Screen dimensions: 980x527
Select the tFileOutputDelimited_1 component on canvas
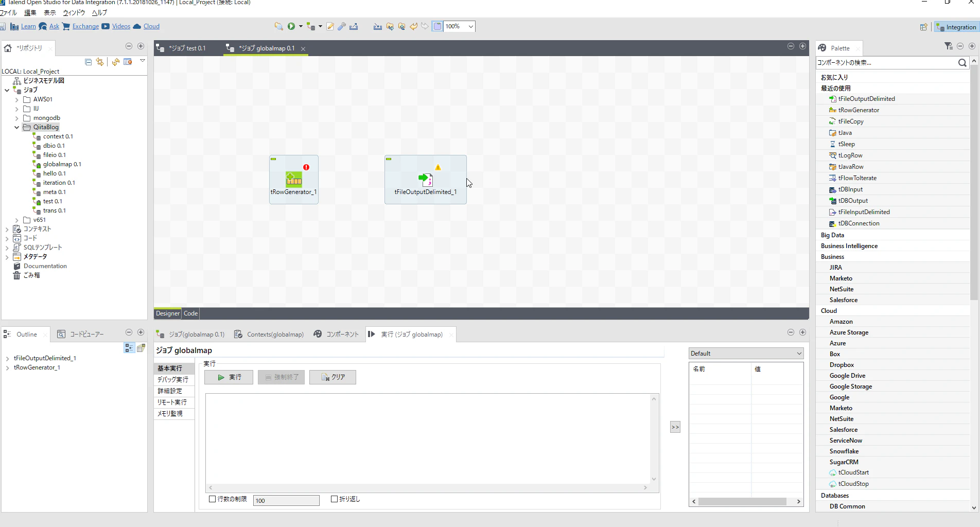(x=425, y=179)
